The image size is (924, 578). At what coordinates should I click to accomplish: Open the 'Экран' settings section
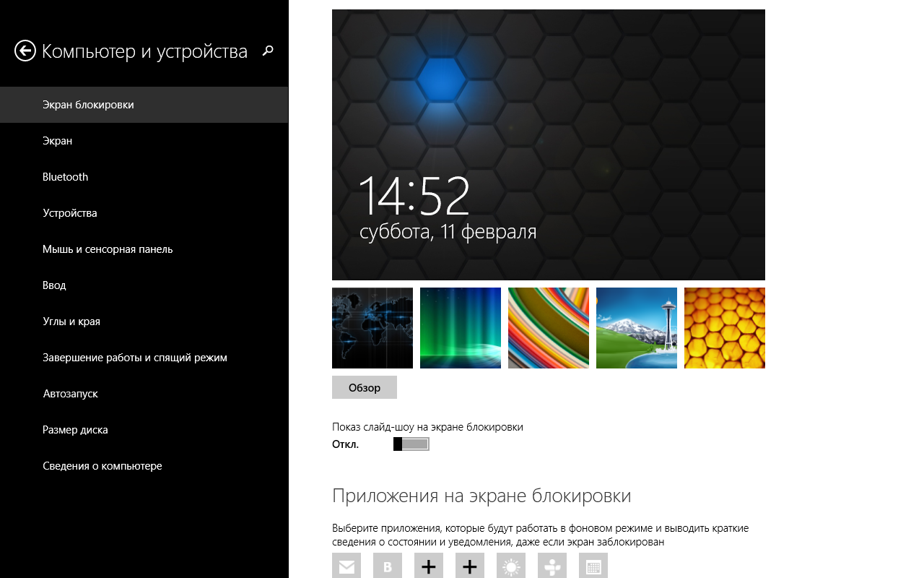(144, 141)
